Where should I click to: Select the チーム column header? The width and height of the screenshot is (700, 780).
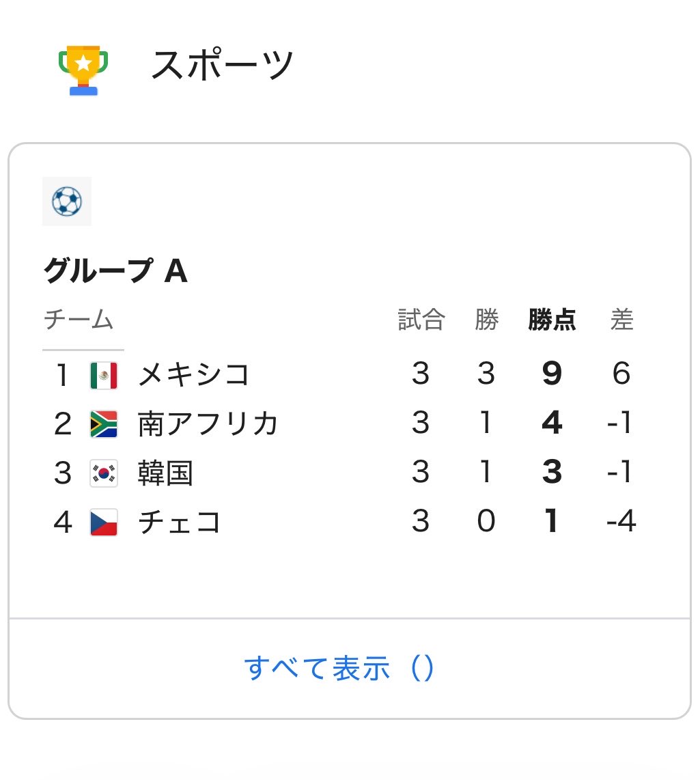pyautogui.click(x=79, y=320)
